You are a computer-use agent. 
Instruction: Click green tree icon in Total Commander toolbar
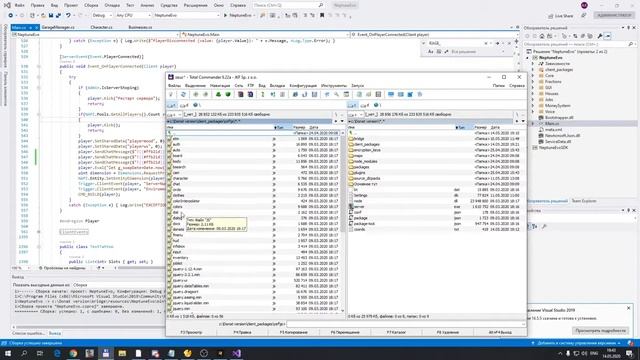(x=218, y=95)
